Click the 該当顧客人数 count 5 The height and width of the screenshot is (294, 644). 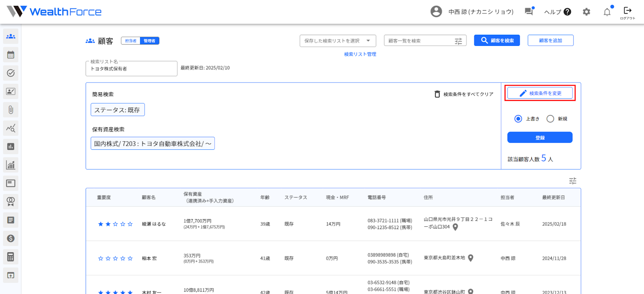544,158
